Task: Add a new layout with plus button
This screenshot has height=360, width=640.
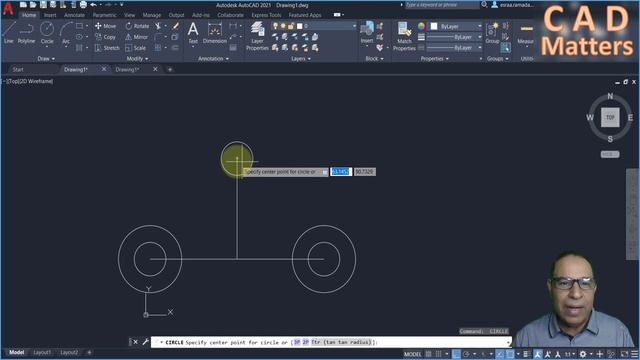Action: click(89, 353)
